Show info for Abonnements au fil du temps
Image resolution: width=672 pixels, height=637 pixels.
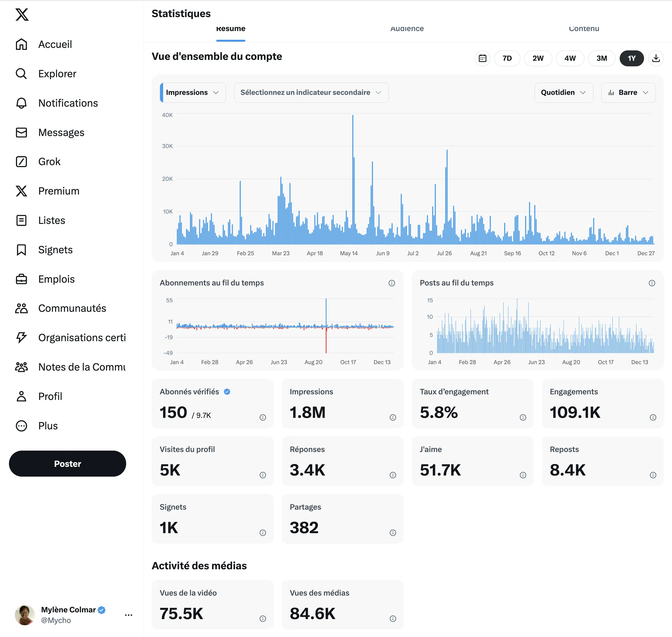coord(392,283)
